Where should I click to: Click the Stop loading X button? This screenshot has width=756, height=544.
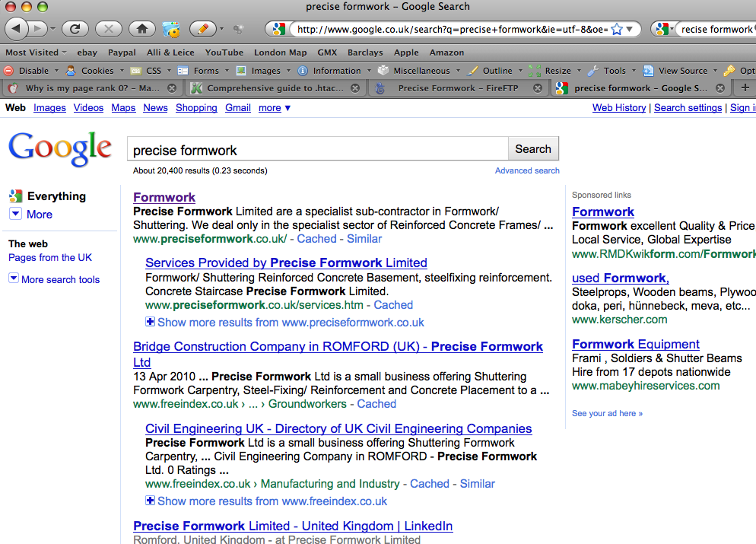[x=109, y=29]
